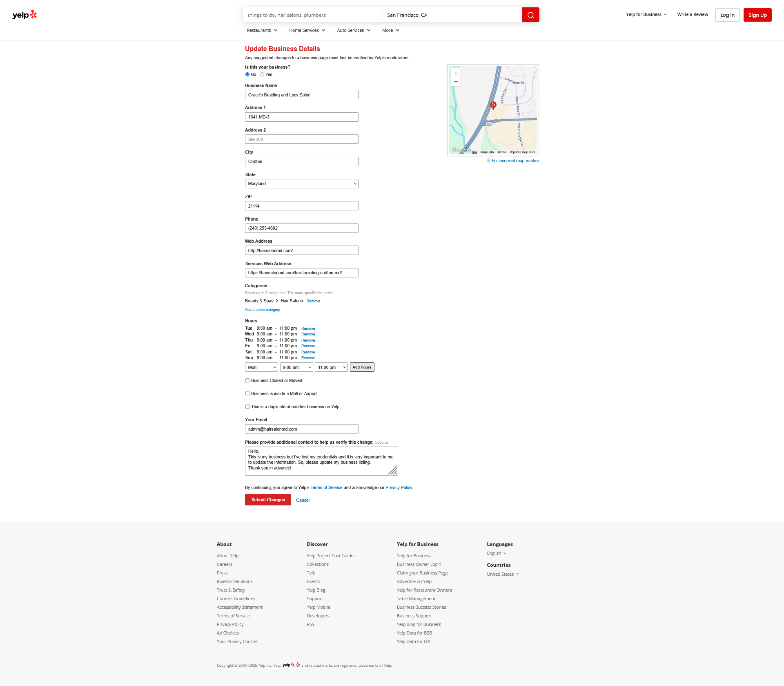The image size is (784, 686).
Task: Open the Home Services menu
Action: (x=307, y=31)
